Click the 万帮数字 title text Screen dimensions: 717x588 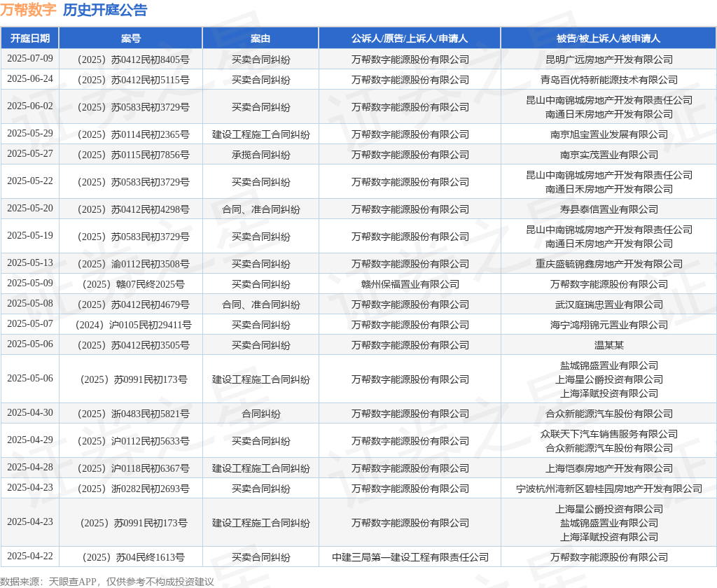pos(28,10)
